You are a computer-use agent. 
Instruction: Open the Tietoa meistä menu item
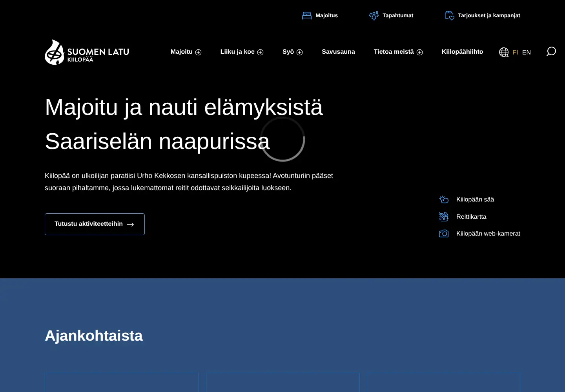click(394, 52)
